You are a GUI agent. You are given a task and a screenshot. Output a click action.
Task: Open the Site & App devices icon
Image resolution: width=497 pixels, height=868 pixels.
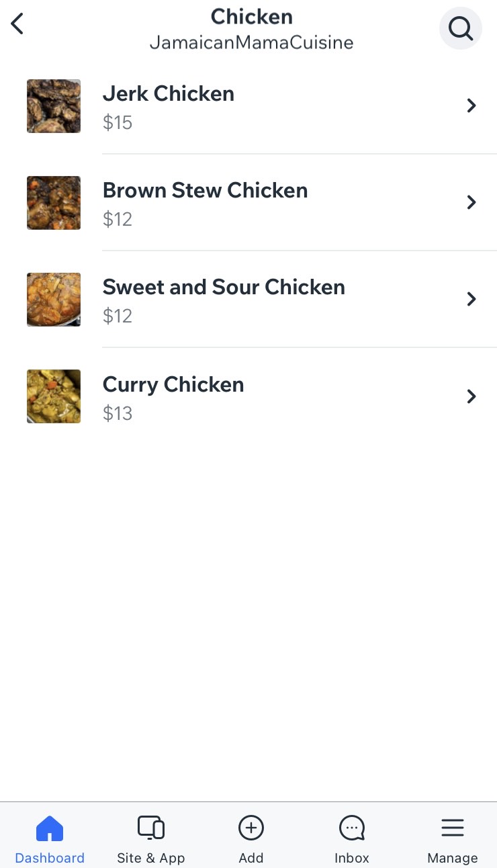[x=150, y=828]
